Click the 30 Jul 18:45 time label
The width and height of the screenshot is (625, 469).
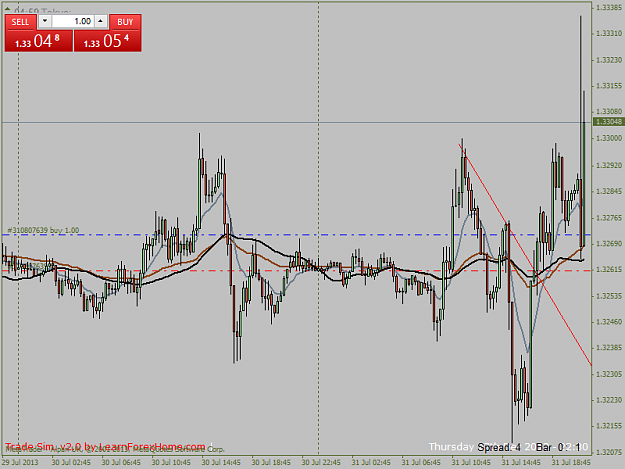[271, 462]
